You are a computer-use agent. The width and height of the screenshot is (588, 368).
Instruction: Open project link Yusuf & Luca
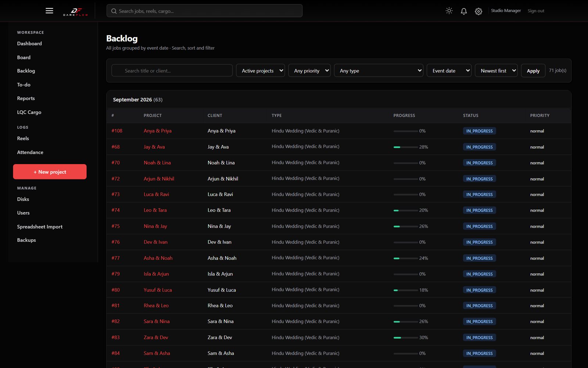pos(158,290)
